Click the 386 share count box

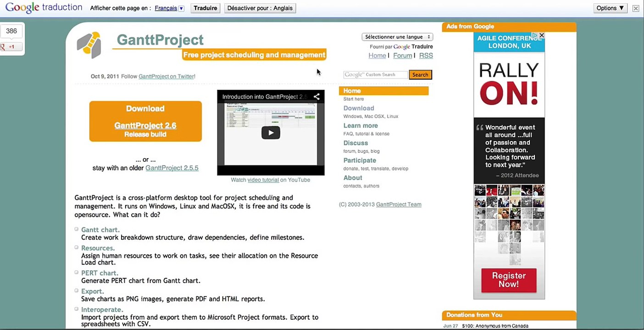click(x=11, y=31)
